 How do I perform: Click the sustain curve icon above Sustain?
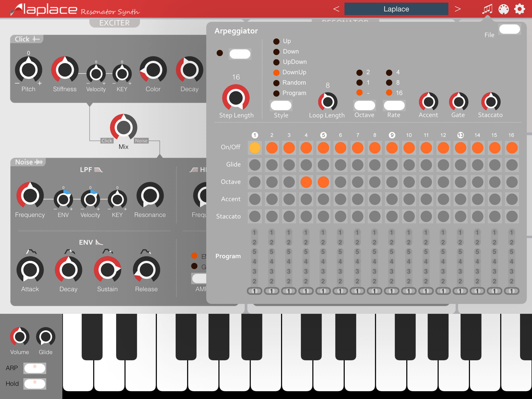point(108,251)
